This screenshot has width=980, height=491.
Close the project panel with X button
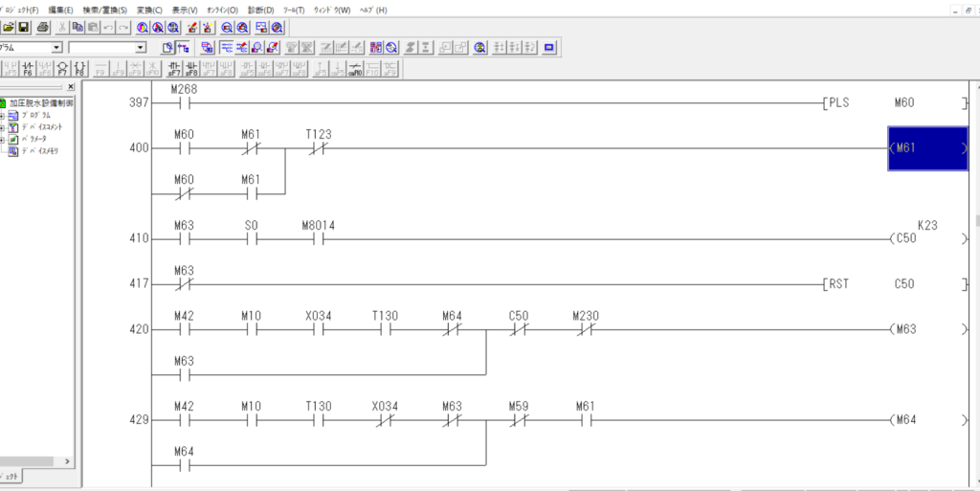pos(70,87)
